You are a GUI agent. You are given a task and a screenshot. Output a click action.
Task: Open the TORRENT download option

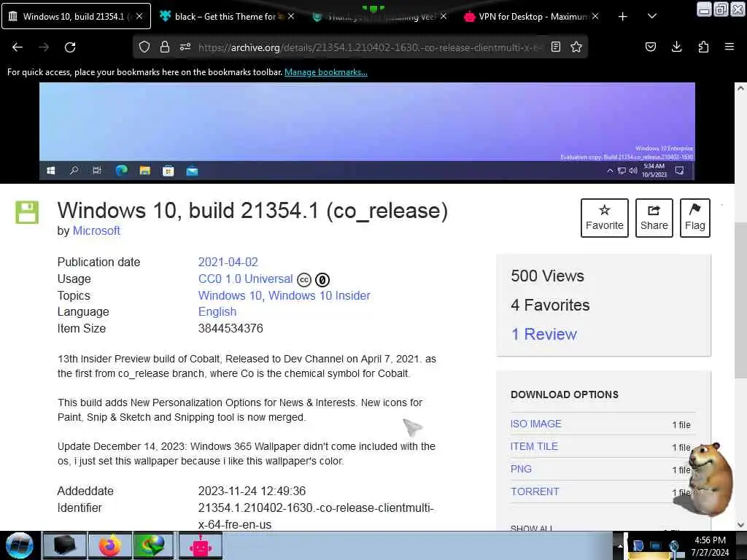pyautogui.click(x=535, y=491)
